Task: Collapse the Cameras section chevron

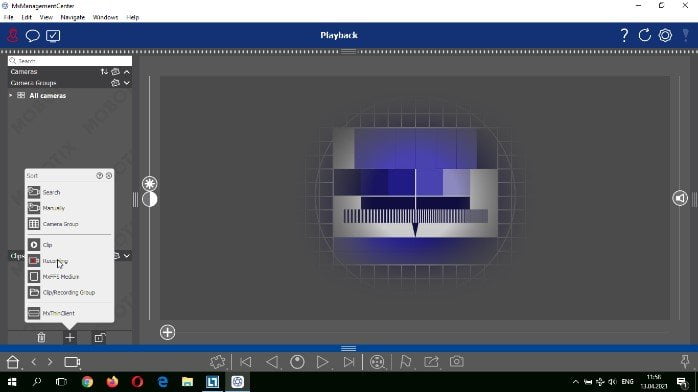Action: [x=127, y=72]
